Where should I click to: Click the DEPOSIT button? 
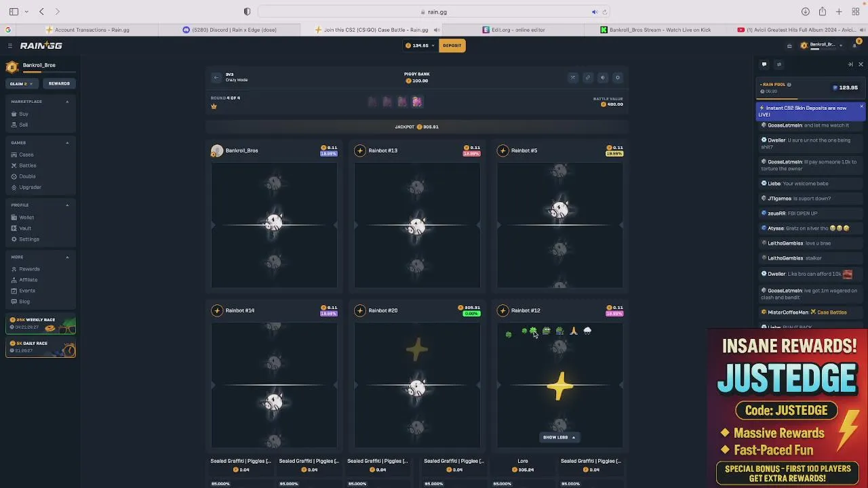coord(452,45)
